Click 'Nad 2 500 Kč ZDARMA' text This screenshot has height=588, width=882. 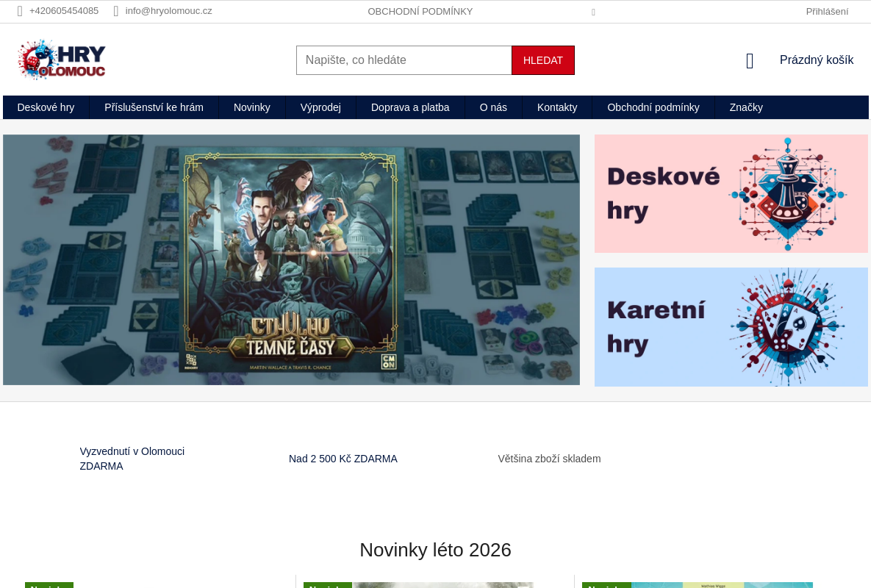343,459
